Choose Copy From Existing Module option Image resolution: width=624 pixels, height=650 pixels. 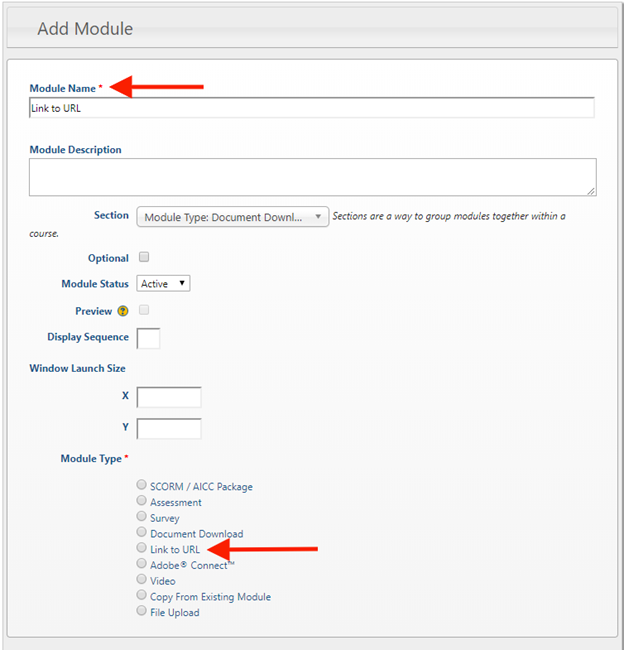(141, 595)
